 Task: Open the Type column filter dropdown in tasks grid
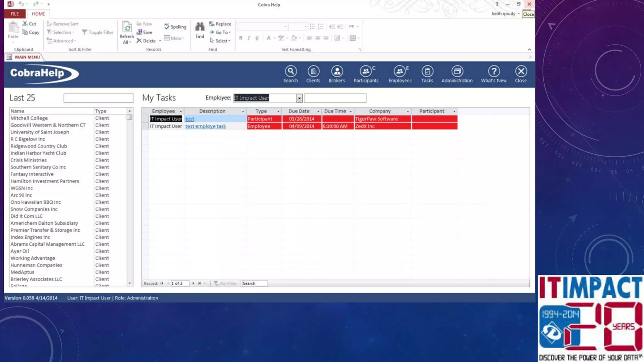tap(278, 111)
